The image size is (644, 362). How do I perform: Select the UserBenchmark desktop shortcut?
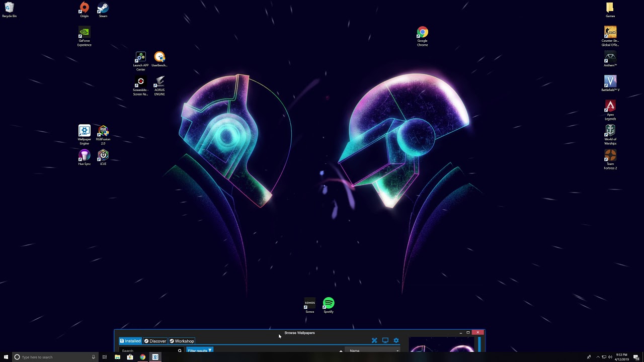[159, 59]
